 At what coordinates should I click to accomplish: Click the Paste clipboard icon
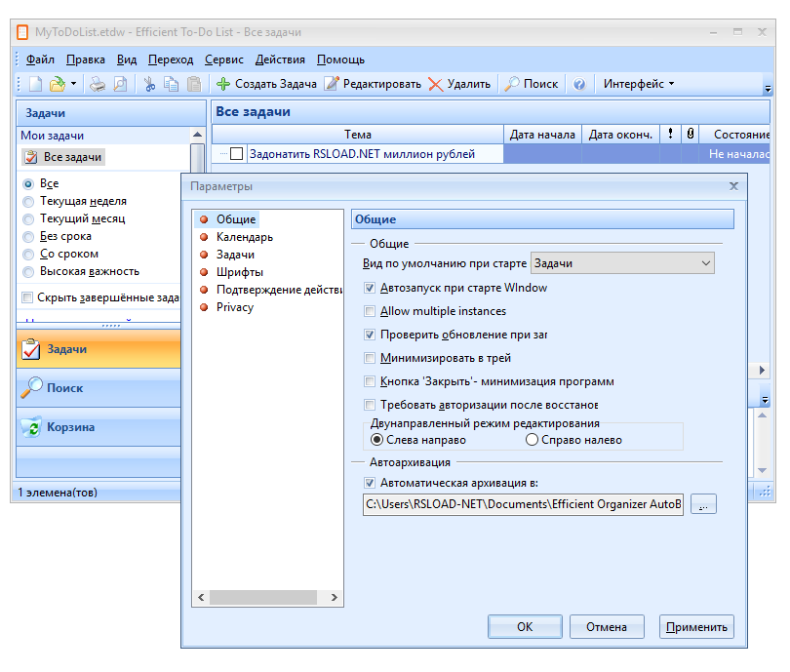point(194,84)
